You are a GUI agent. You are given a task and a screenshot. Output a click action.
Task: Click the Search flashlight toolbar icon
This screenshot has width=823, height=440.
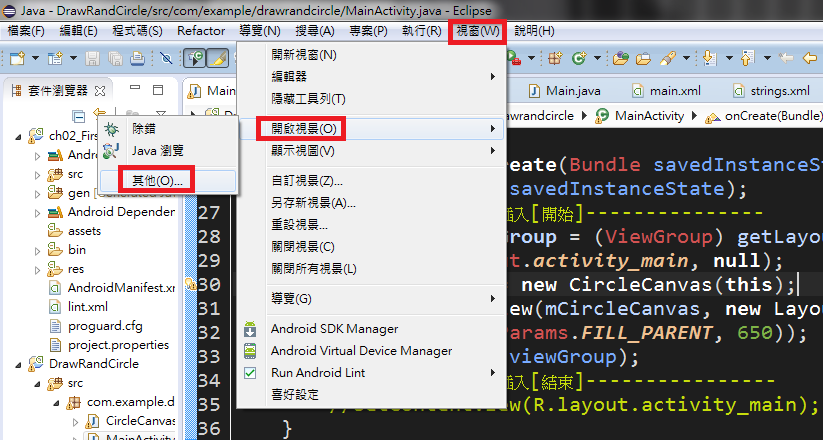[x=668, y=58]
